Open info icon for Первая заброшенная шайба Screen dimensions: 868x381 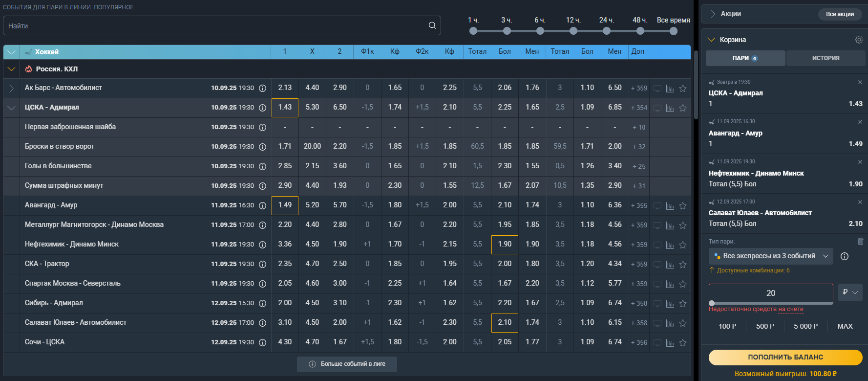click(262, 127)
